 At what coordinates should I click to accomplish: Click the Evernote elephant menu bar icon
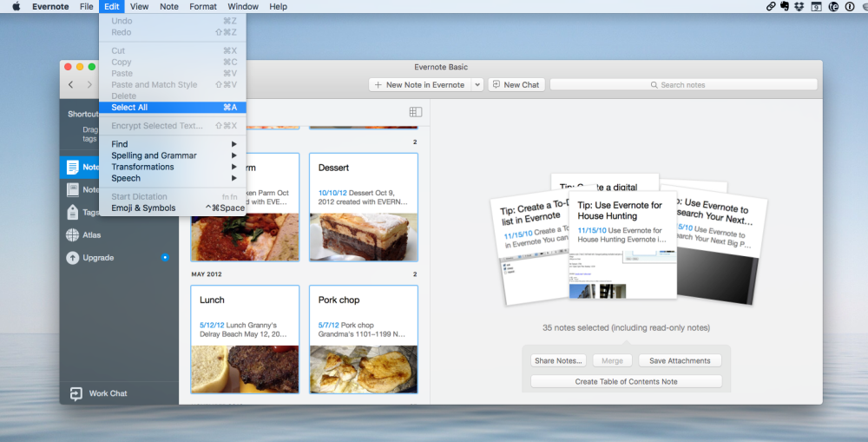(x=785, y=6)
